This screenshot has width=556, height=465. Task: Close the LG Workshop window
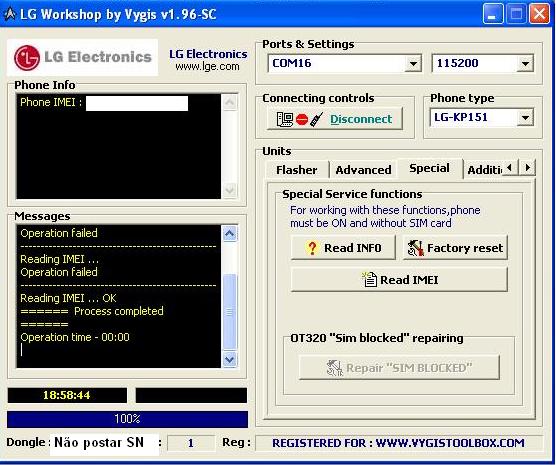(539, 14)
